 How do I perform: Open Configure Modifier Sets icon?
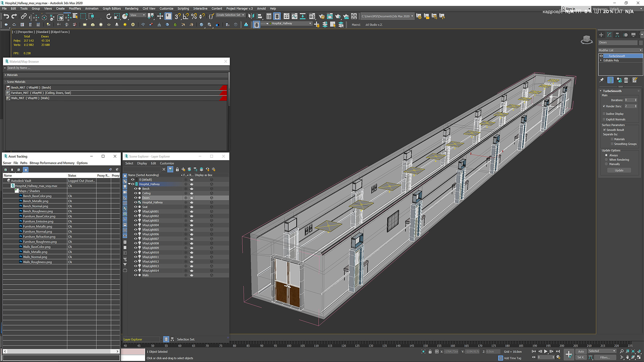tap(635, 80)
